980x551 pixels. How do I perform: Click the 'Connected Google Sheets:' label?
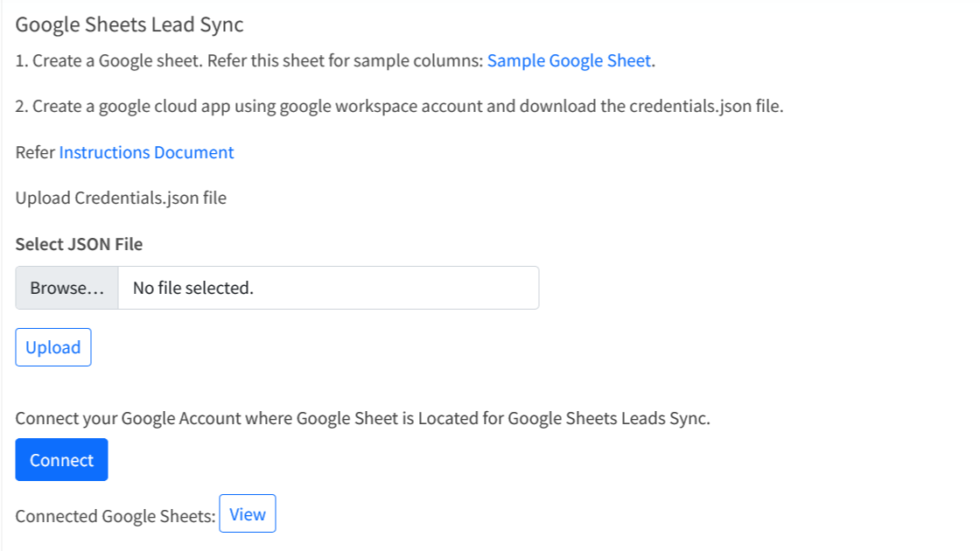[115, 516]
